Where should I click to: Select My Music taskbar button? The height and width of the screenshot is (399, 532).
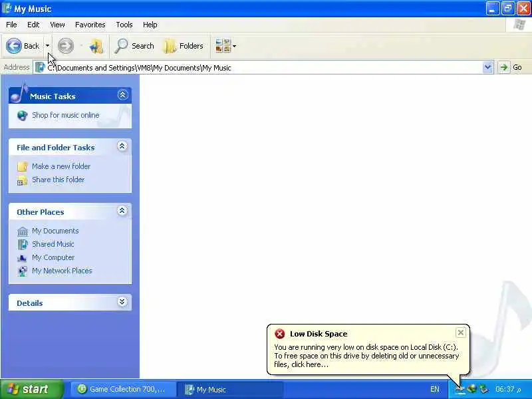[230, 389]
